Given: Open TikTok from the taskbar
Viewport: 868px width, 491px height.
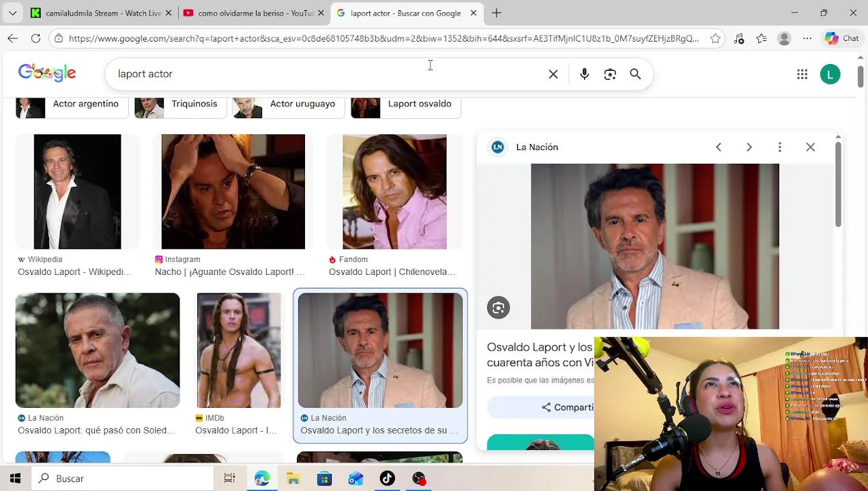Looking at the screenshot, I should coord(388,479).
